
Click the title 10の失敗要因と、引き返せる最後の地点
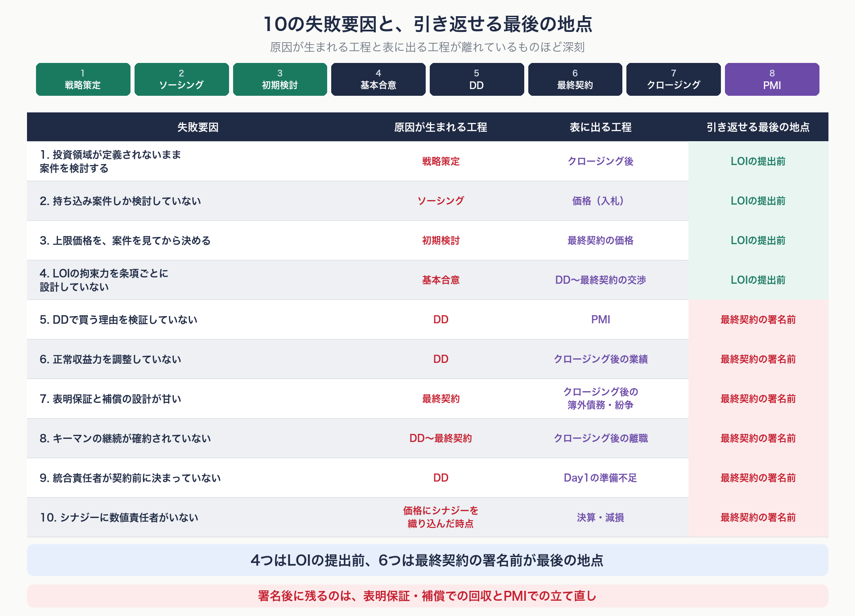tap(427, 24)
